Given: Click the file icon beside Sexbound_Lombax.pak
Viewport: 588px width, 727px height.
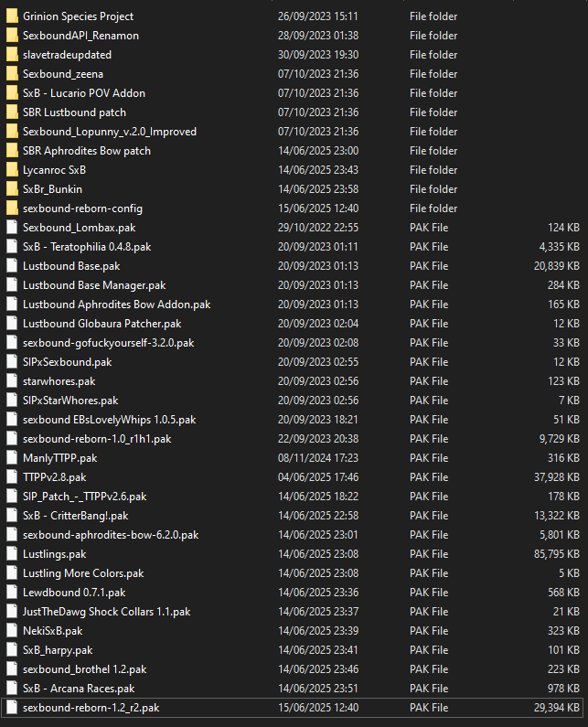Looking at the screenshot, I should click(12, 228).
